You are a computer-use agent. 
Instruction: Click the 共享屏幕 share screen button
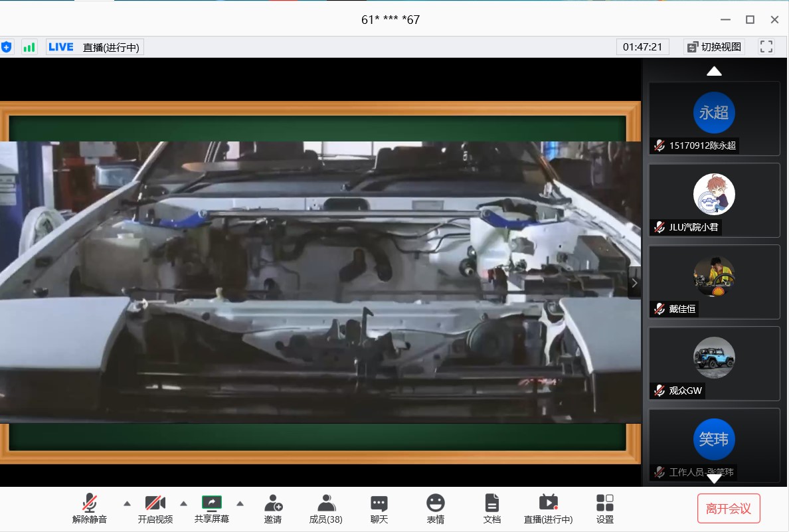(x=212, y=508)
